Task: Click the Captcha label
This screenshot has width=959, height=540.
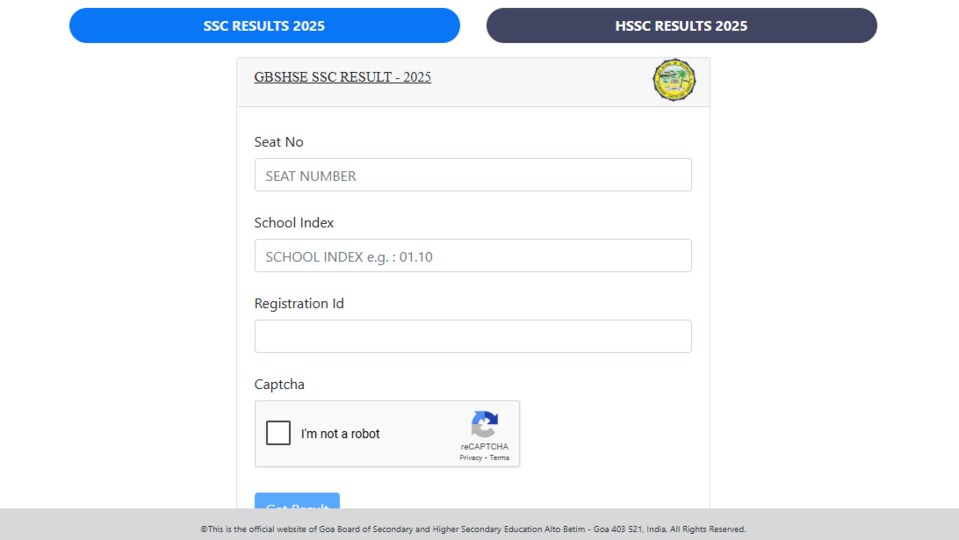Action: (x=280, y=384)
